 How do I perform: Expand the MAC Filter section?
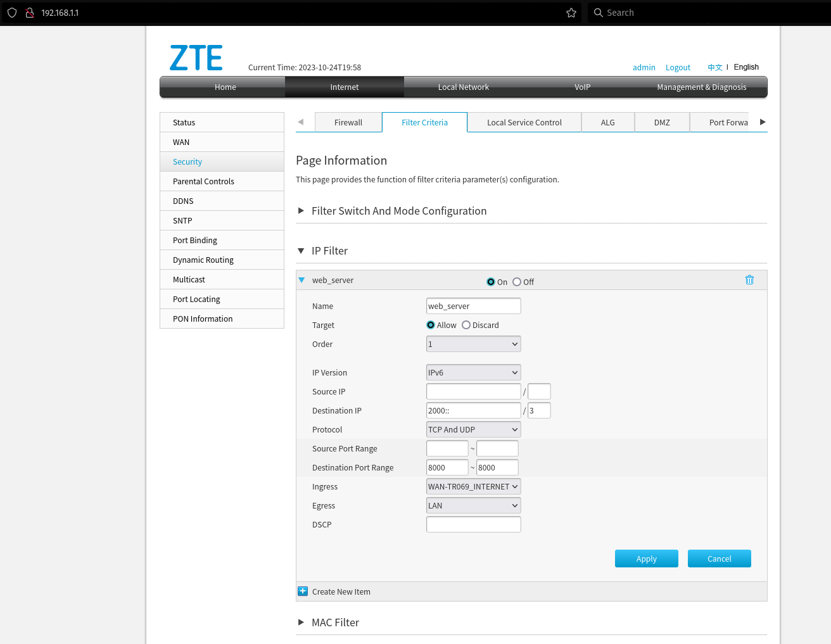click(x=329, y=622)
